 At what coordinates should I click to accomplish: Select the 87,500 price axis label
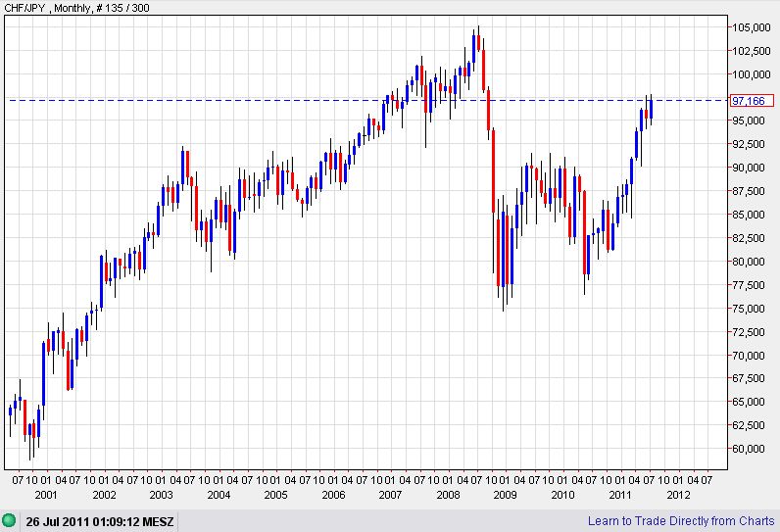[x=749, y=191]
